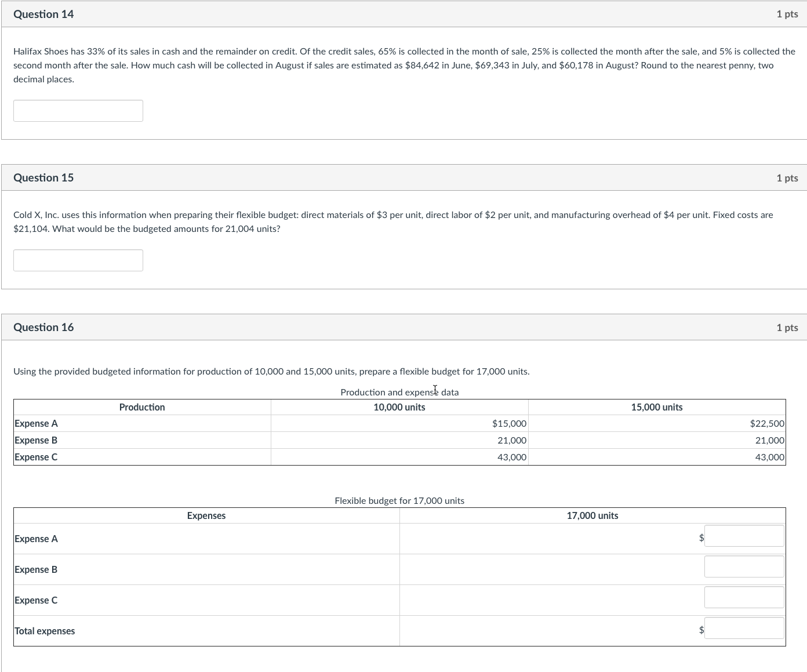Screen dimensions: 807x672
Task: Select the Expense C flexible budget input
Action: (x=744, y=598)
